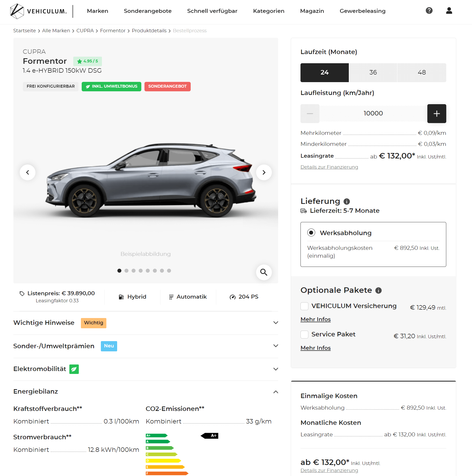Open Details zur Finanzierung under Leasingrate
Image resolution: width=472 pixels, height=476 pixels.
pos(329,167)
